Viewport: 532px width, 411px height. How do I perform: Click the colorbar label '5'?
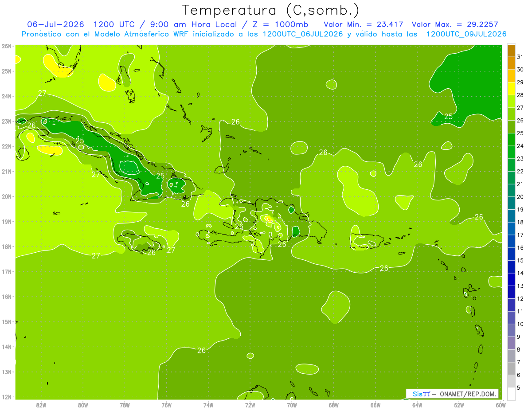point(519,388)
